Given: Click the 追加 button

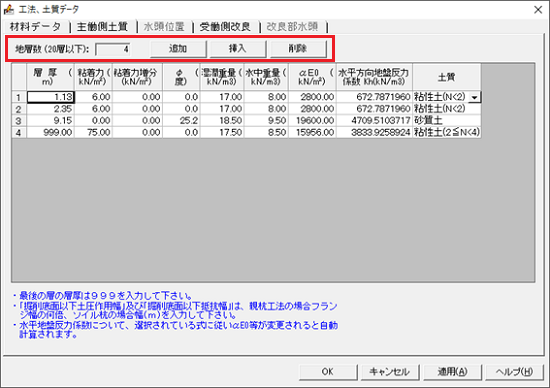Looking at the screenshot, I should [178, 49].
